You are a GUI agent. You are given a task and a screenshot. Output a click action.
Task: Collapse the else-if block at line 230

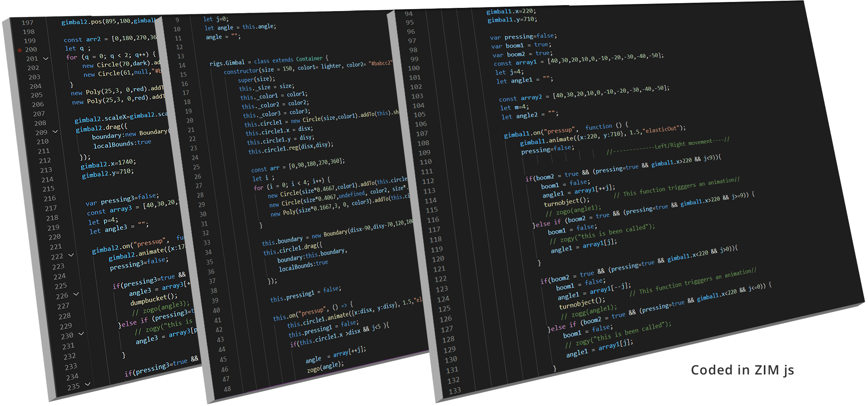coord(81,334)
